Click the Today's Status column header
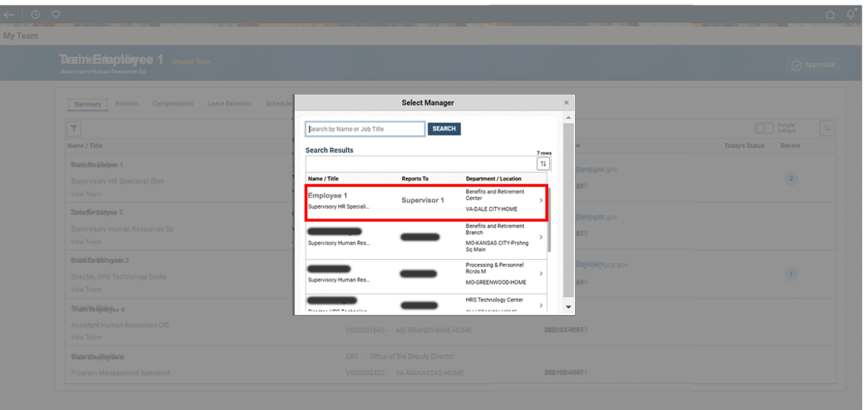The image size is (868, 410). point(744,146)
